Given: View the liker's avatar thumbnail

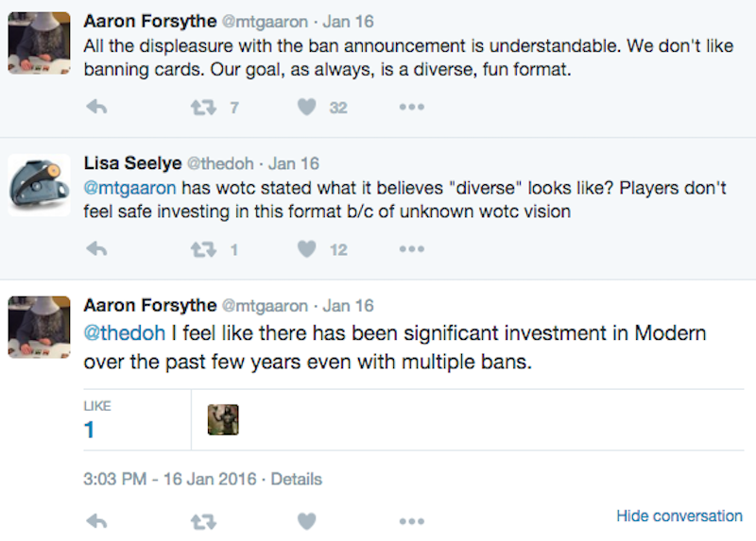Looking at the screenshot, I should [x=223, y=419].
